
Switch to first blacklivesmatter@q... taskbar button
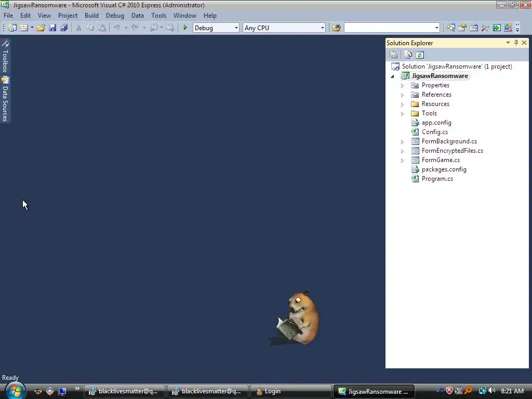pyautogui.click(x=125, y=391)
